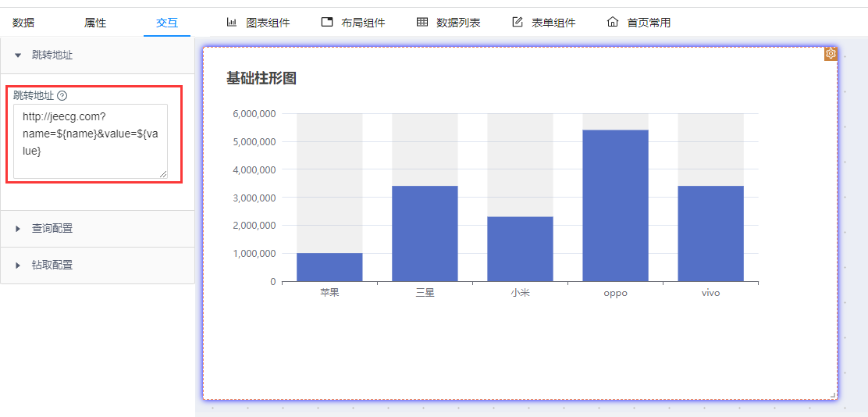This screenshot has width=868, height=417.
Task: Click the oppo bar in the chart
Action: coord(615,205)
